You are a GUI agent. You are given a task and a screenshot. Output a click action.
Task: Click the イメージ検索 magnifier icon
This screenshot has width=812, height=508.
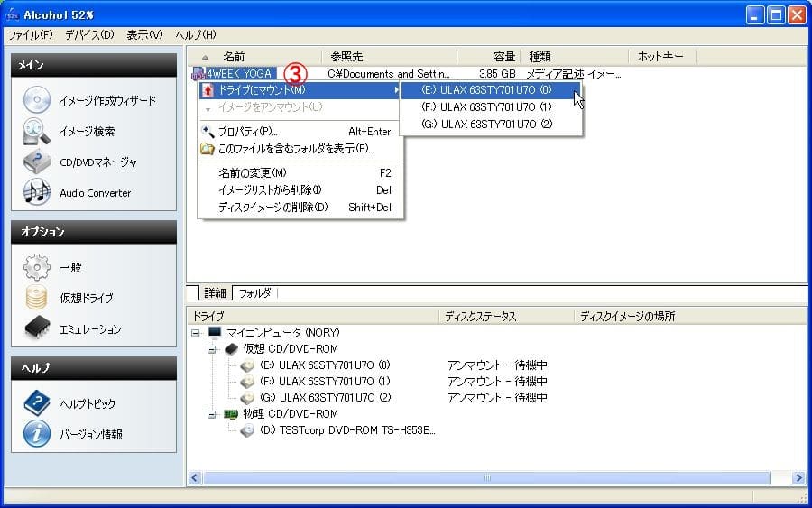click(37, 132)
